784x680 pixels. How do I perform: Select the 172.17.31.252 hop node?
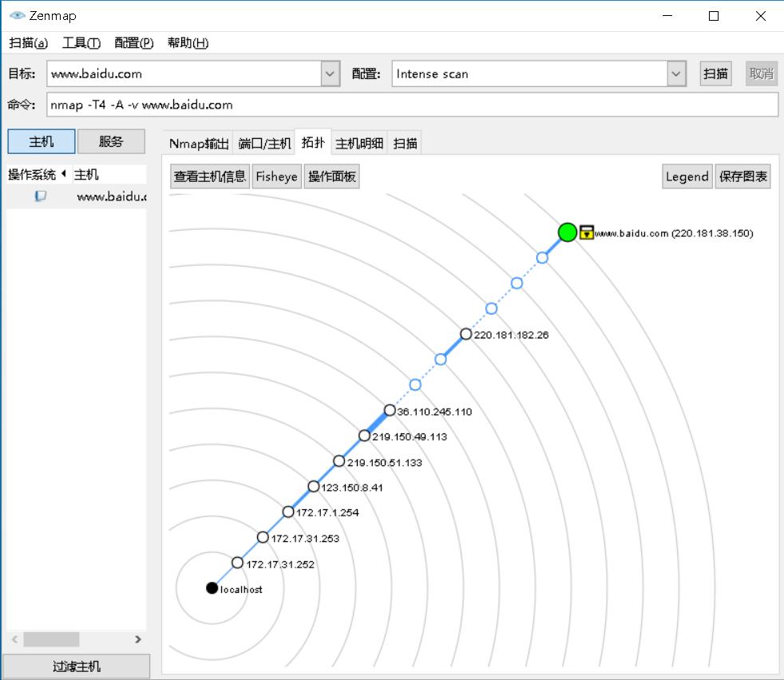(x=237, y=563)
